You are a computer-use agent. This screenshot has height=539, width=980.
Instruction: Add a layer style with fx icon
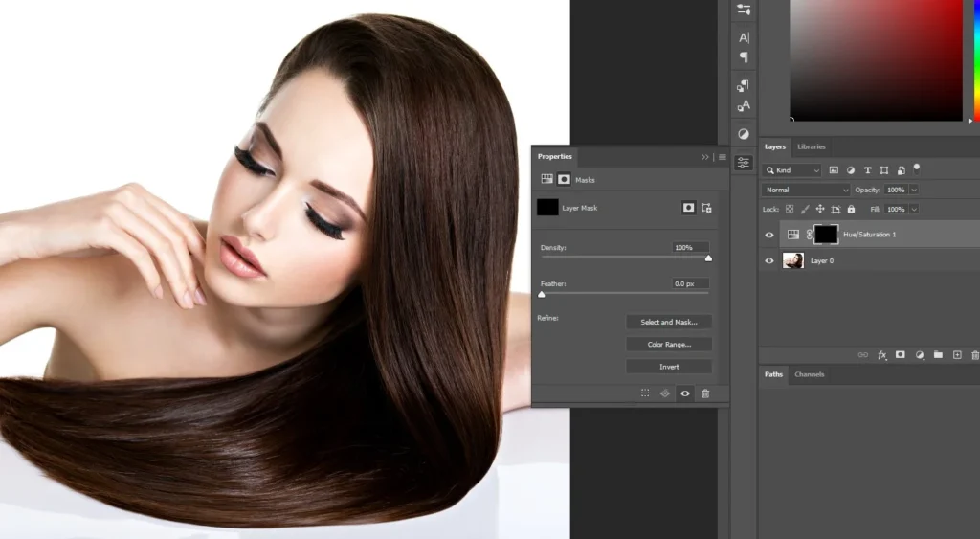point(881,354)
